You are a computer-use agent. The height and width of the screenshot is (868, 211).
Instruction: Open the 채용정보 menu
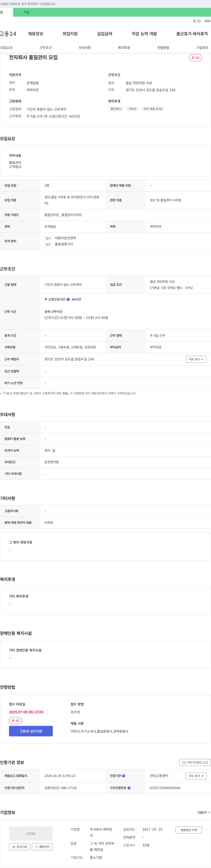pyautogui.click(x=35, y=34)
